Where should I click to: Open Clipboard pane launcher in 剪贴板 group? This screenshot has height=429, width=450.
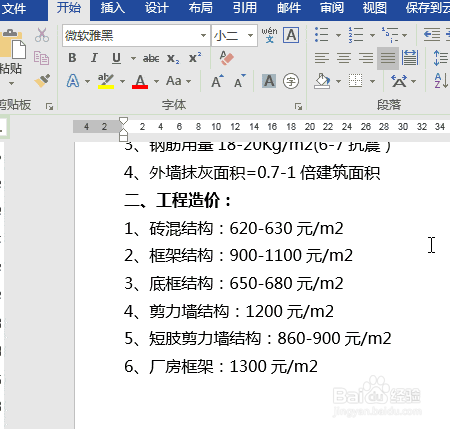point(49,107)
